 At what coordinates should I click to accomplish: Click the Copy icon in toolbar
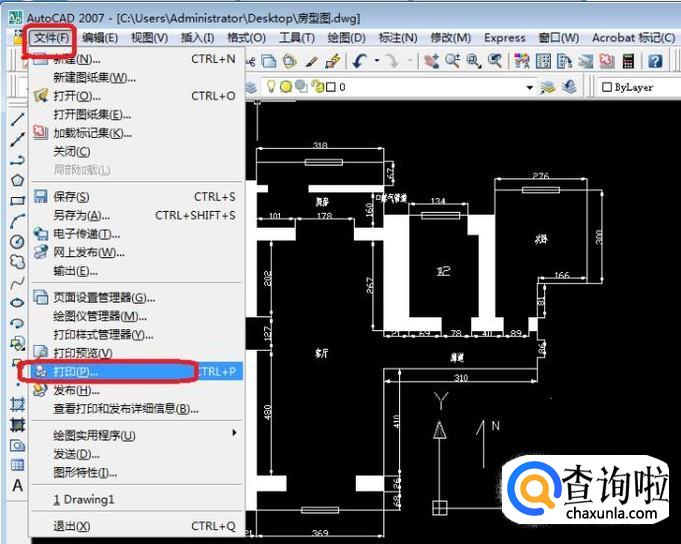tap(269, 61)
